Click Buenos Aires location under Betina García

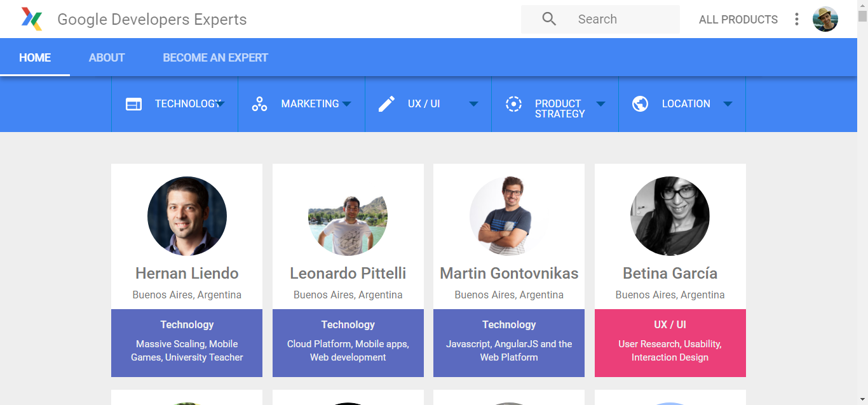click(x=670, y=295)
